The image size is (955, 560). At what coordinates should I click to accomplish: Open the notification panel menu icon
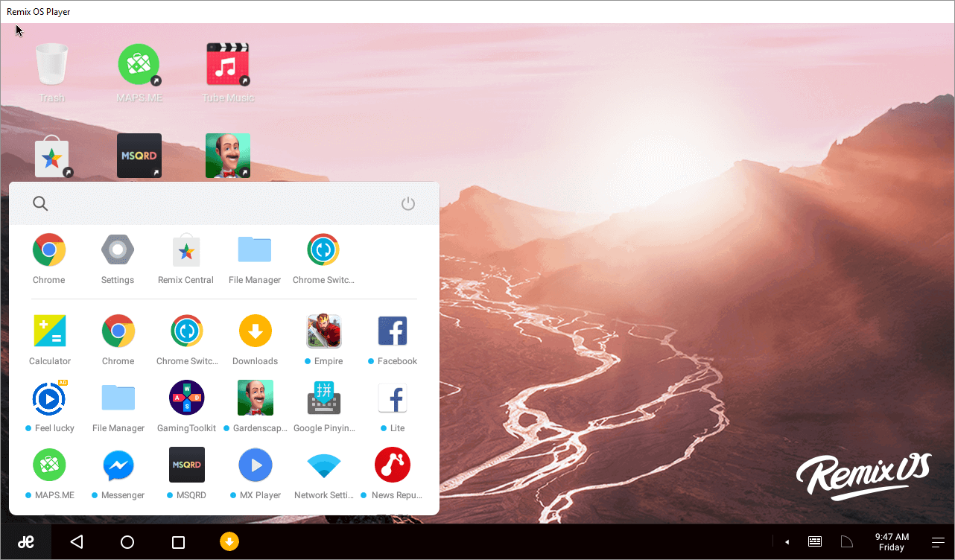pyautogui.click(x=938, y=542)
